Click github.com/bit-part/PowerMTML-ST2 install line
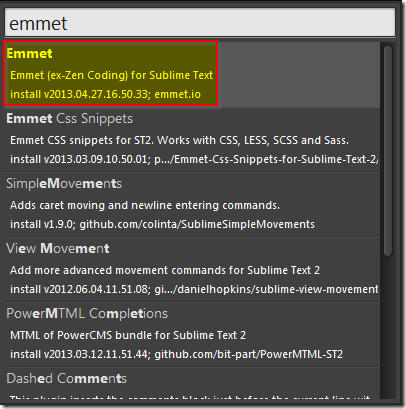Image resolution: width=406 pixels, height=409 pixels. (x=176, y=354)
